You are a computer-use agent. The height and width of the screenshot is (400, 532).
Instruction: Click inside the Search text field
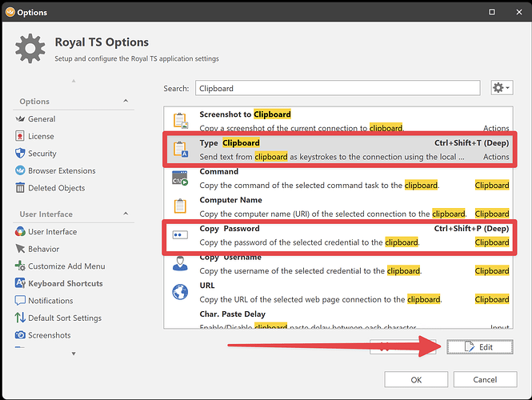click(x=336, y=89)
